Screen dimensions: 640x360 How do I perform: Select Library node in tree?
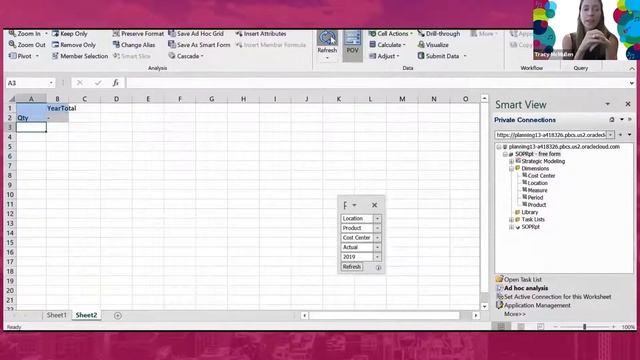click(x=529, y=212)
